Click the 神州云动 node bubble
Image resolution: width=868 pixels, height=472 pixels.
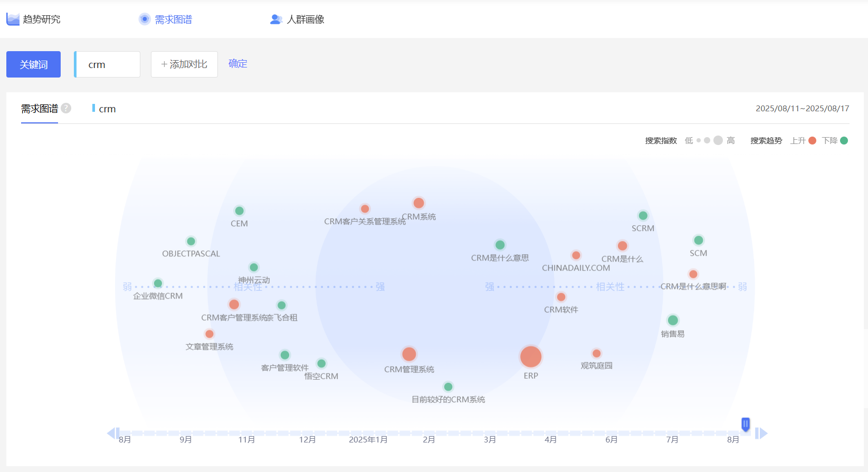coord(254,267)
